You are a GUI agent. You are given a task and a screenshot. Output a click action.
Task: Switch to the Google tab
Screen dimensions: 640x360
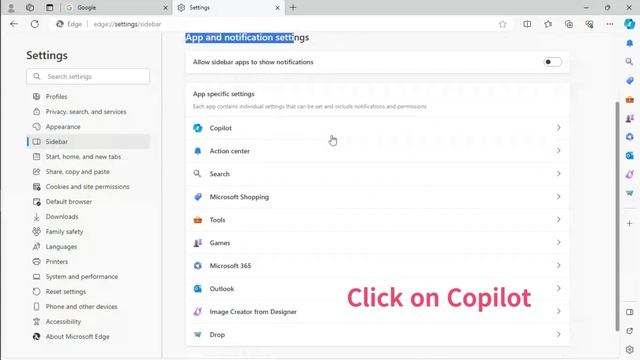pos(116,7)
